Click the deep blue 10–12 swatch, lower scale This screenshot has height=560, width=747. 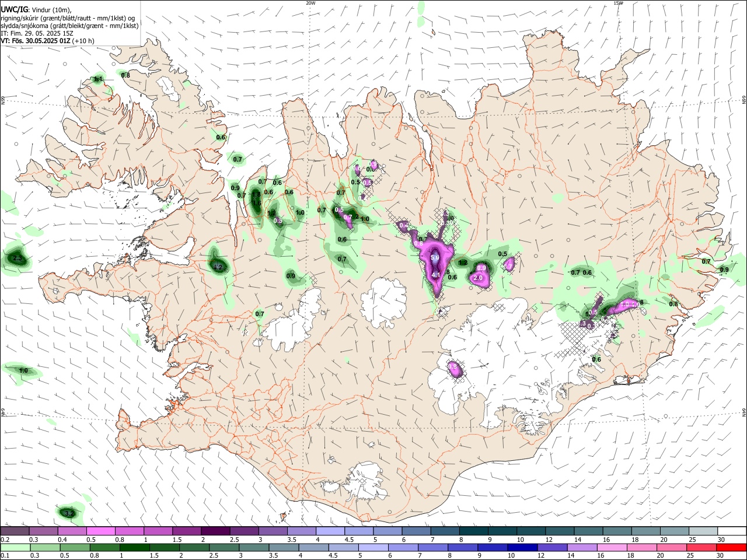pyautogui.click(x=522, y=547)
